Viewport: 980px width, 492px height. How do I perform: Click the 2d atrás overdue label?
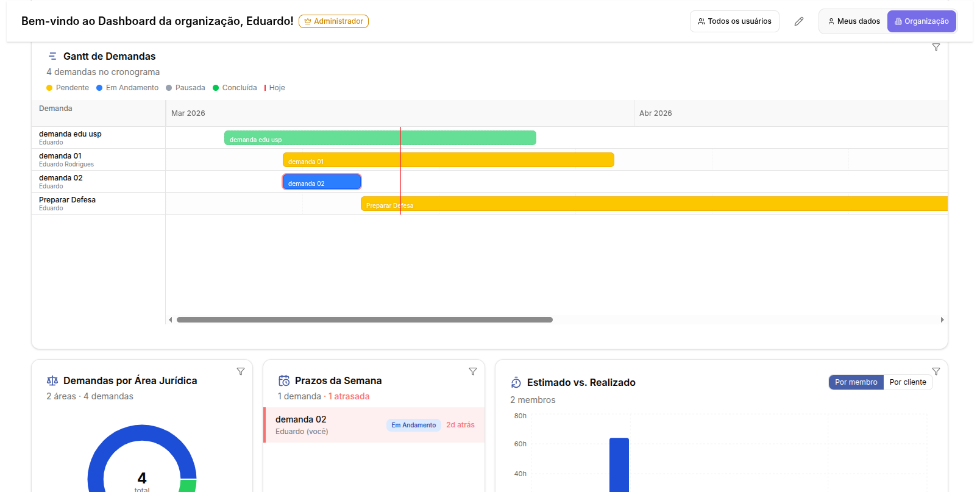[460, 425]
